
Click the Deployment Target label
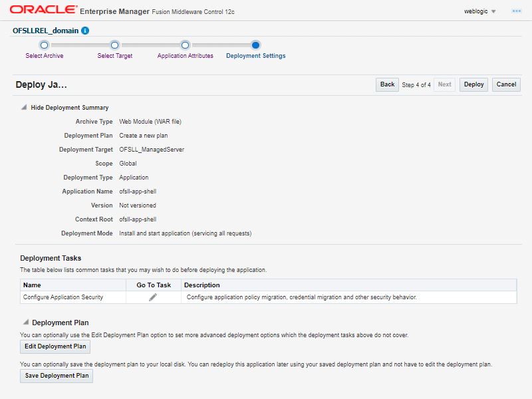click(x=86, y=149)
